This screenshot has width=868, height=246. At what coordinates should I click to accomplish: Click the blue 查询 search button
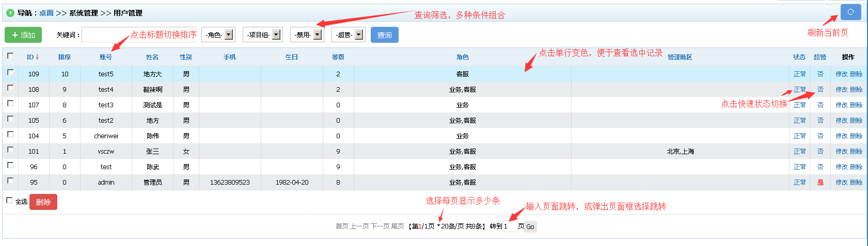[384, 35]
